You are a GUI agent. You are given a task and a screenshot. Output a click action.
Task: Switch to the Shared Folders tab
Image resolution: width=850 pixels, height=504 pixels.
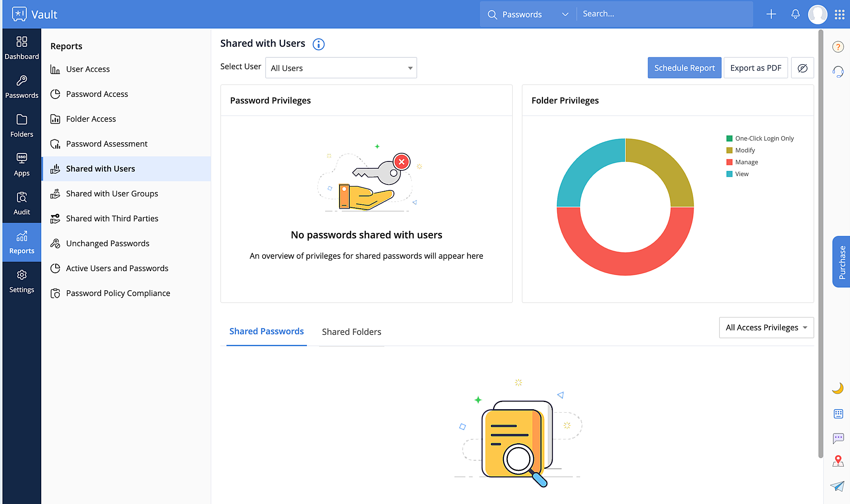[351, 332]
